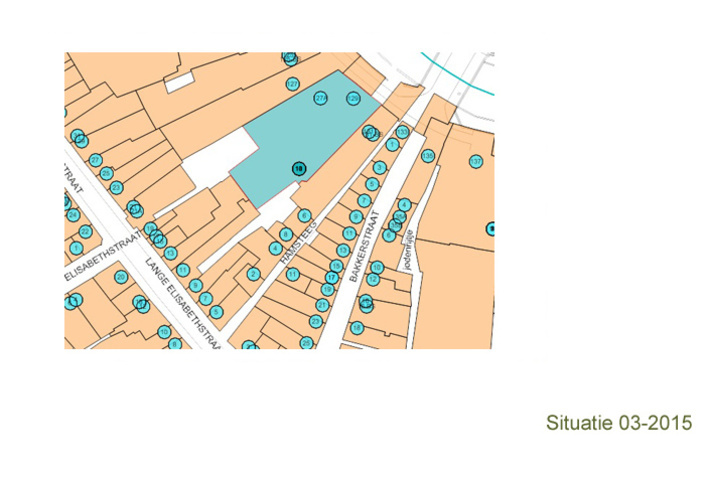Click the BAKKERSTRAAT street label
The height and width of the screenshot is (478, 710).
(365, 245)
